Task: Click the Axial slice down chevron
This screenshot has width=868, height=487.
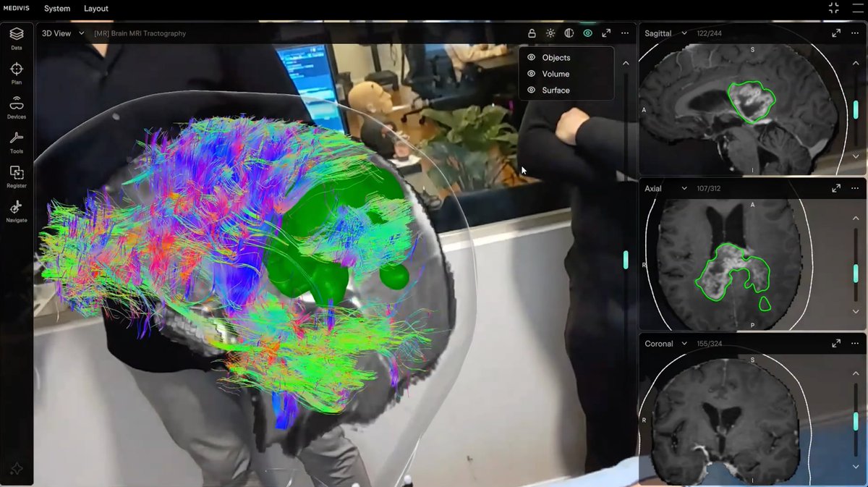Action: pos(856,311)
